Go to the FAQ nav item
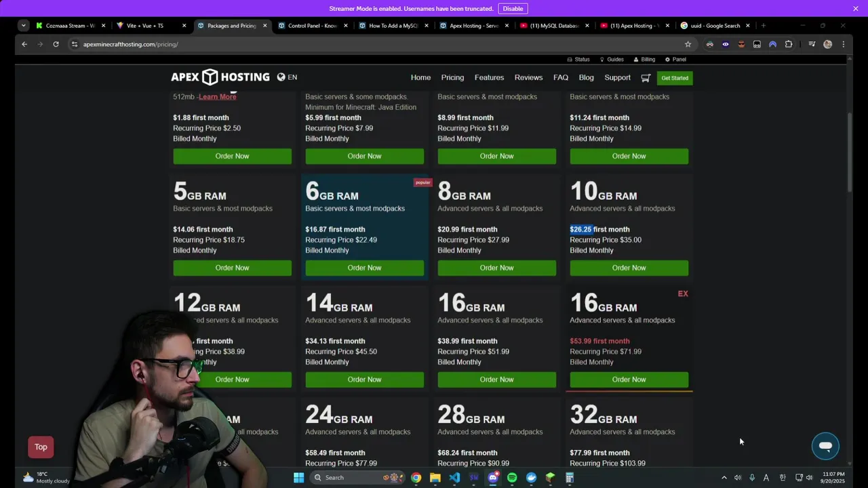Screen dimensions: 868x488 [x=561, y=77]
